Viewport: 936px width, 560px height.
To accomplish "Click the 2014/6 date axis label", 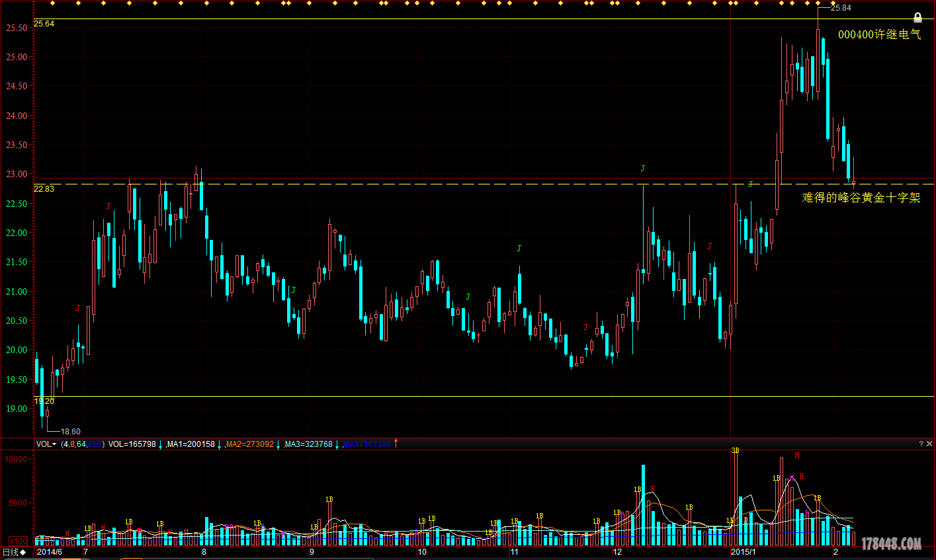I will coord(49,551).
